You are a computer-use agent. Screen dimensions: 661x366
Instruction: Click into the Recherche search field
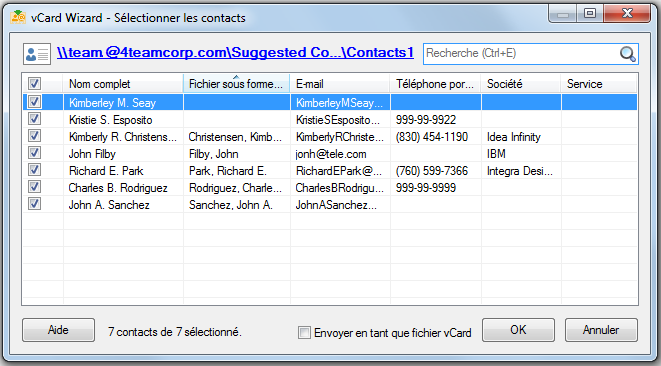[x=521, y=54]
